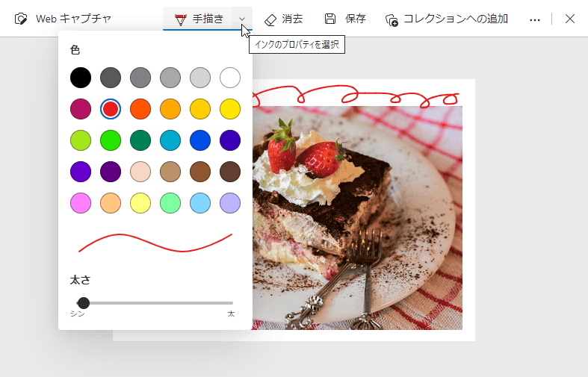588x377 pixels.
Task: Click the 保存 floppy disk icon
Action: 330,19
